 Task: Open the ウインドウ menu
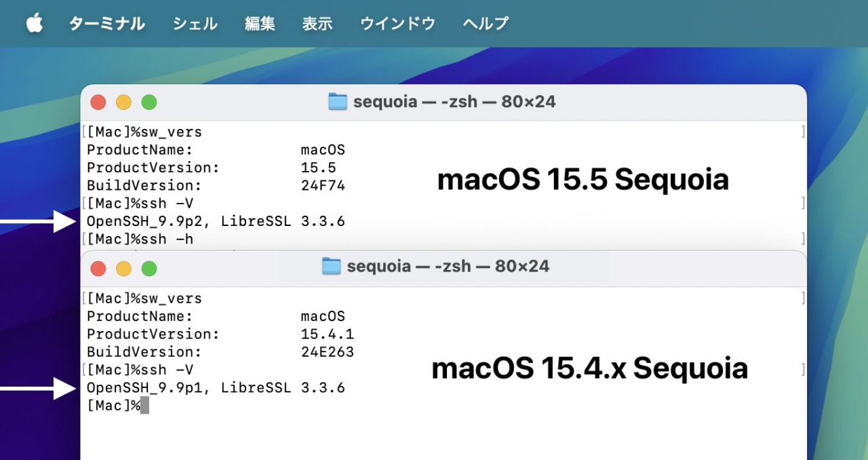click(397, 24)
